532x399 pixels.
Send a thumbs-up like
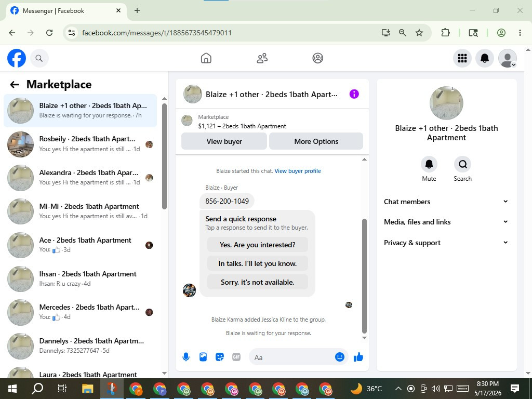tap(358, 357)
